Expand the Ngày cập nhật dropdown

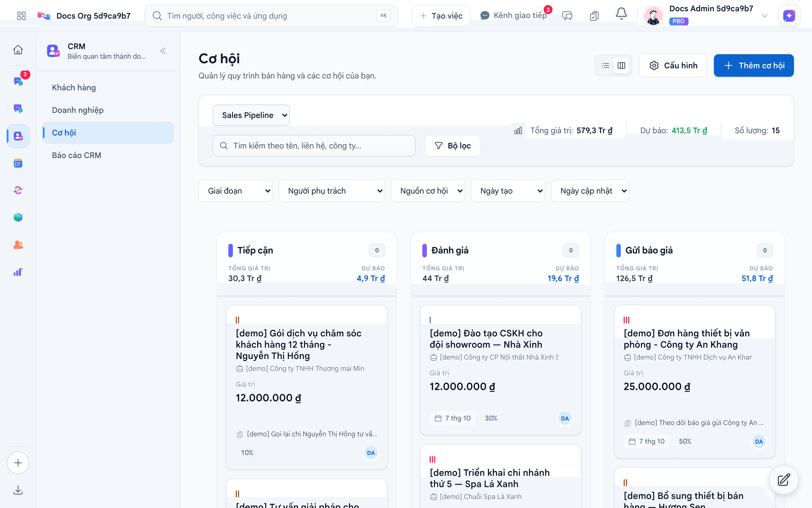[590, 191]
